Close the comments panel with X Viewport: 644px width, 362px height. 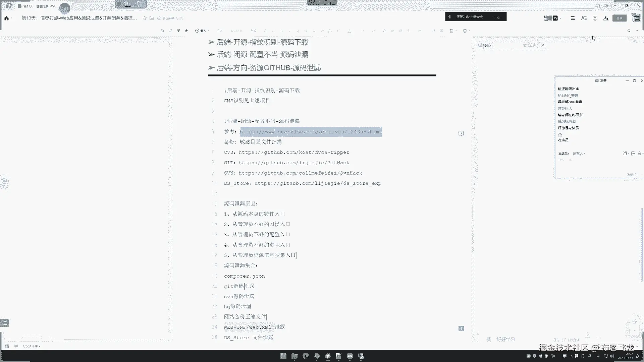pos(543,45)
